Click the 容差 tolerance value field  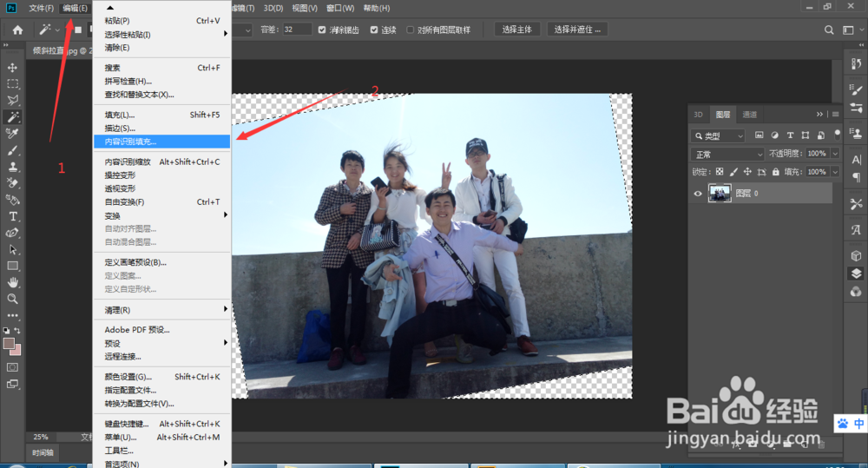[297, 30]
